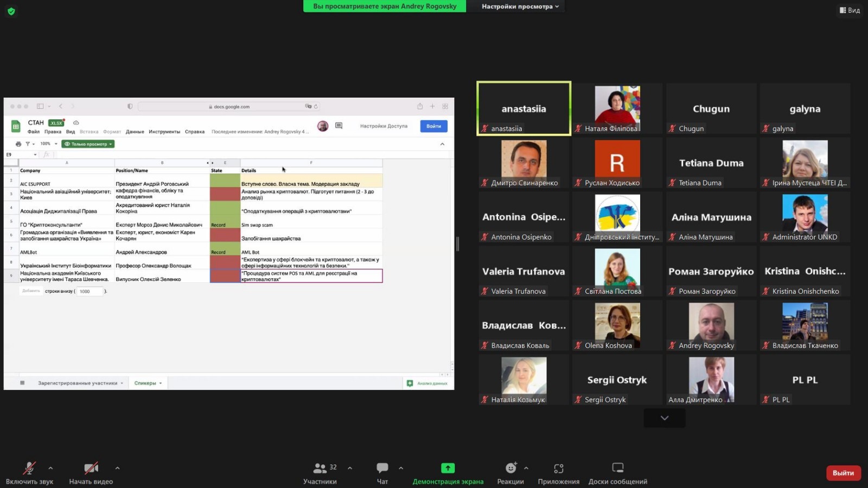Open the Данные menu in the spreadsheet
The width and height of the screenshot is (868, 488).
coord(135,132)
